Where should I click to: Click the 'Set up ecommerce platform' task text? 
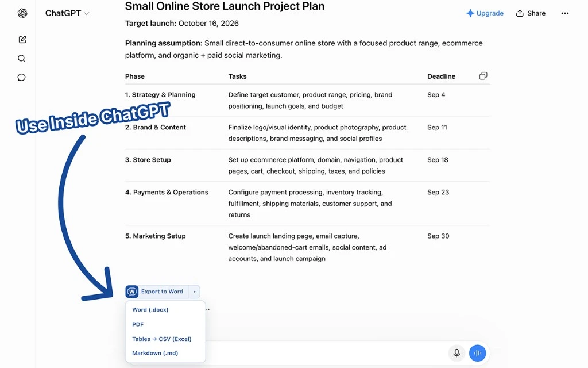(x=316, y=165)
